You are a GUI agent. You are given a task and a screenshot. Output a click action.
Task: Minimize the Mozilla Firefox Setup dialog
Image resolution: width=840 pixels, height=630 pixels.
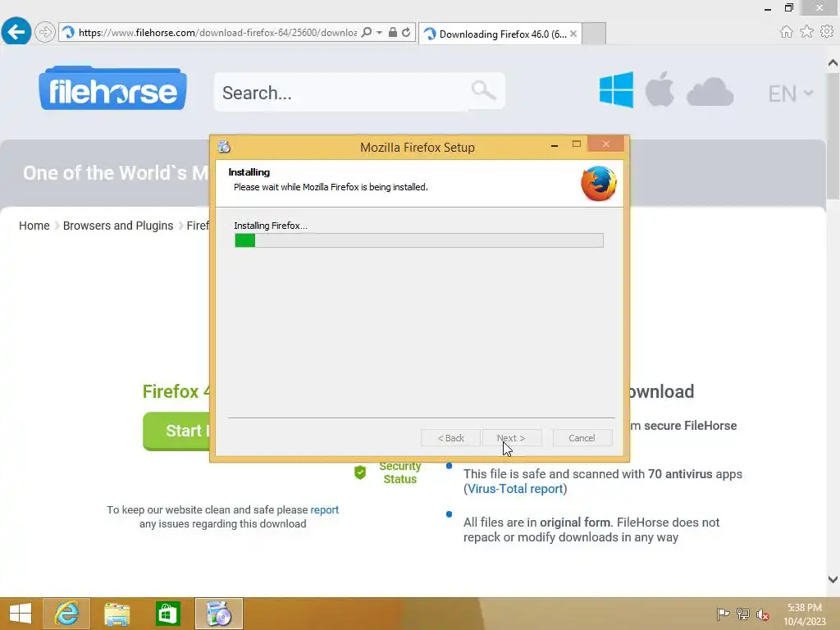(x=555, y=145)
